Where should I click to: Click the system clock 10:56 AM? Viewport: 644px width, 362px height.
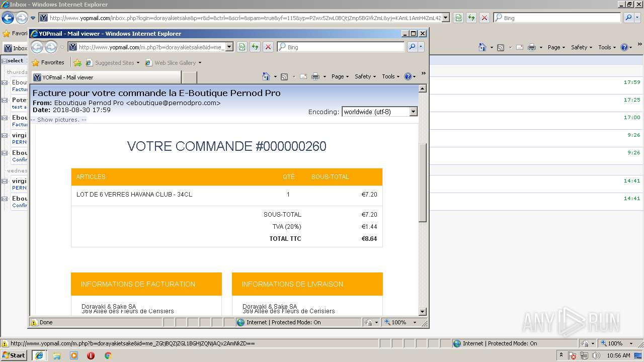pos(618,355)
